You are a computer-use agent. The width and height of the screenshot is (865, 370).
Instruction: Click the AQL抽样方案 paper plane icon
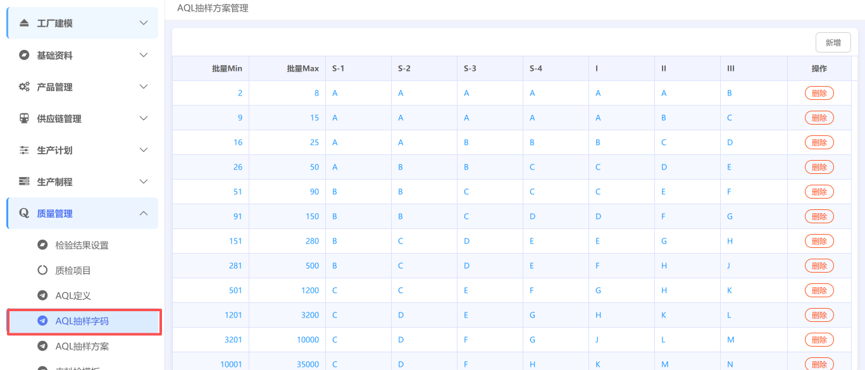pyautogui.click(x=42, y=346)
